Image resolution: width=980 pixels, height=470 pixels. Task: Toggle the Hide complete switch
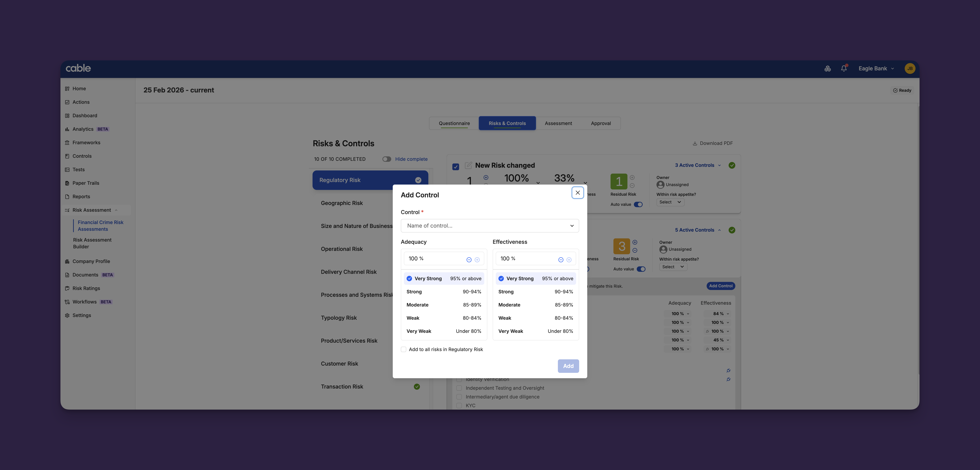click(x=386, y=159)
